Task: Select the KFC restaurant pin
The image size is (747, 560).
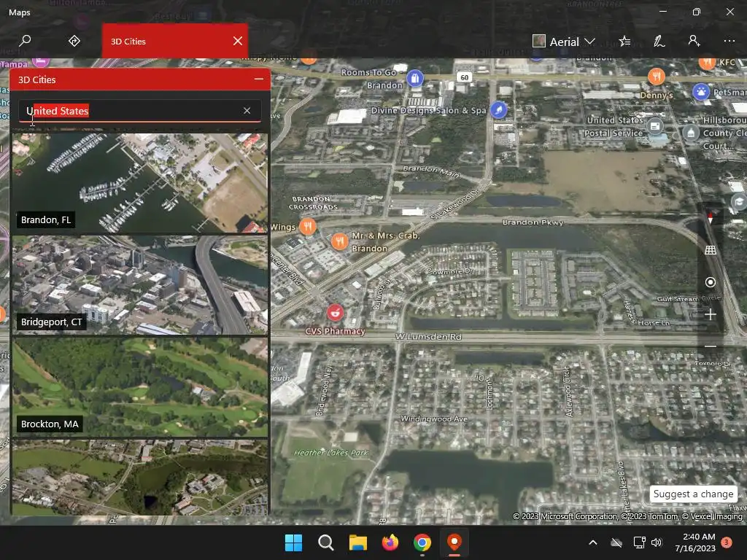Action: pos(707,63)
